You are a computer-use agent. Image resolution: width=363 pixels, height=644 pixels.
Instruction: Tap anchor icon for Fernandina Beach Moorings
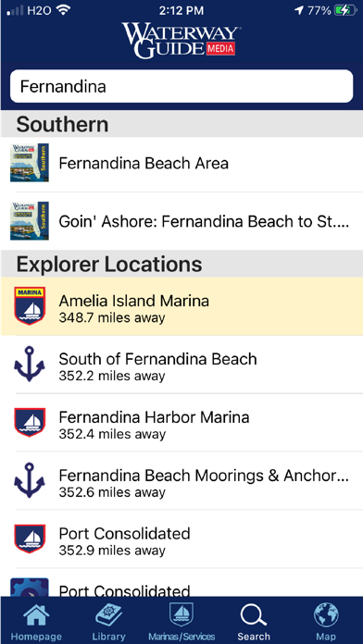coord(30,480)
